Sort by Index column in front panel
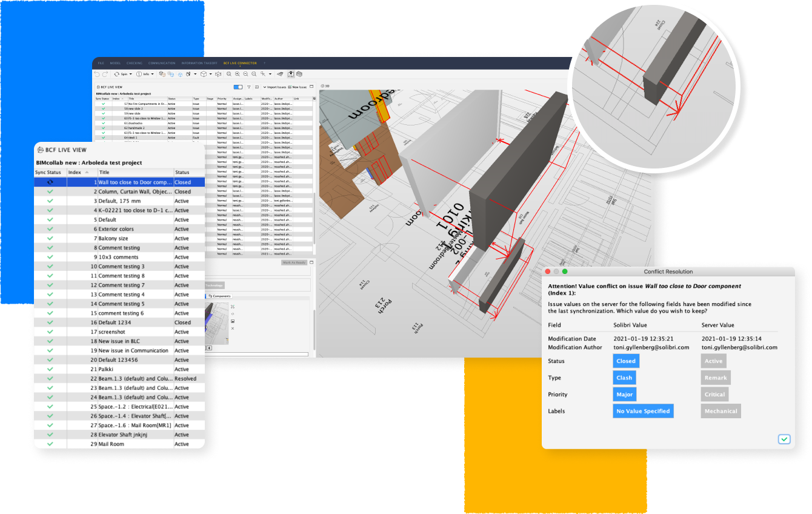812x514 pixels. pyautogui.click(x=81, y=172)
